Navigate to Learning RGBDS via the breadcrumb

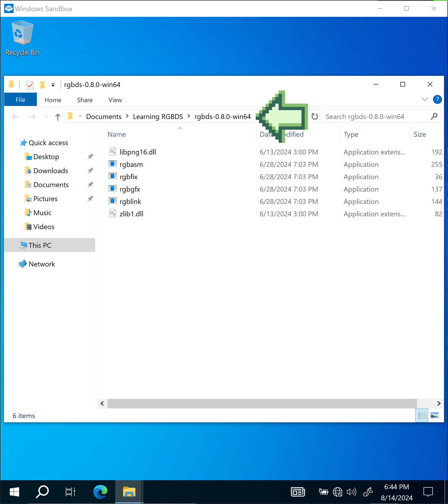pos(158,116)
